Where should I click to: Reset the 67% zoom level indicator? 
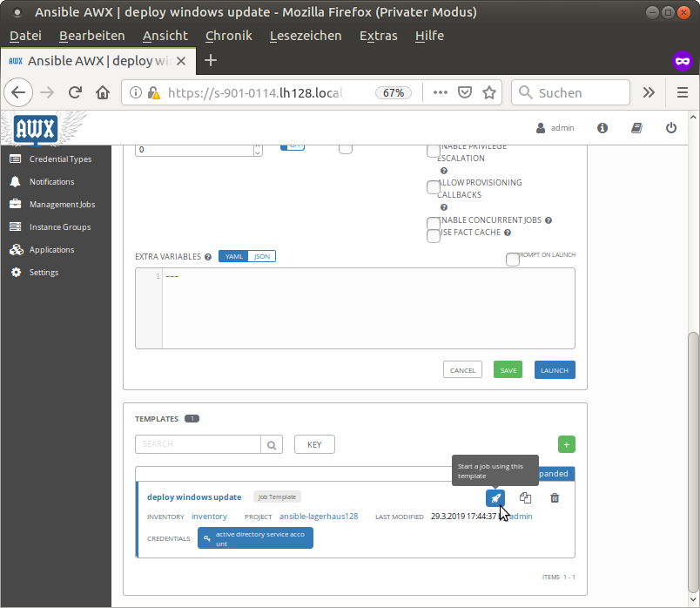[394, 92]
